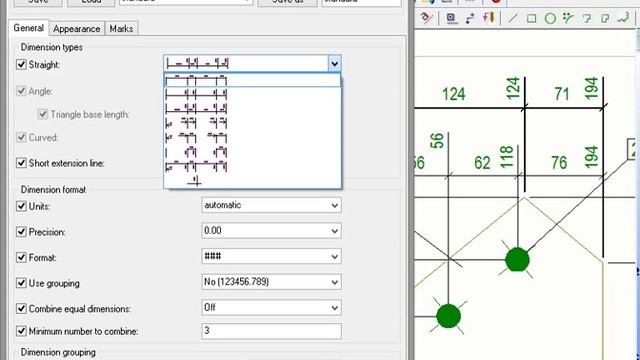Select the lower green circle in drawing
The image size is (640, 360).
pos(449,316)
